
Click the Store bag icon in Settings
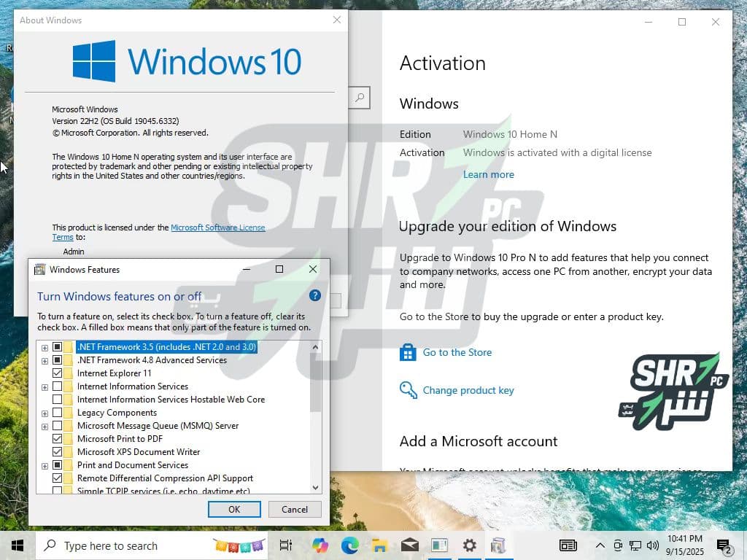(x=408, y=352)
